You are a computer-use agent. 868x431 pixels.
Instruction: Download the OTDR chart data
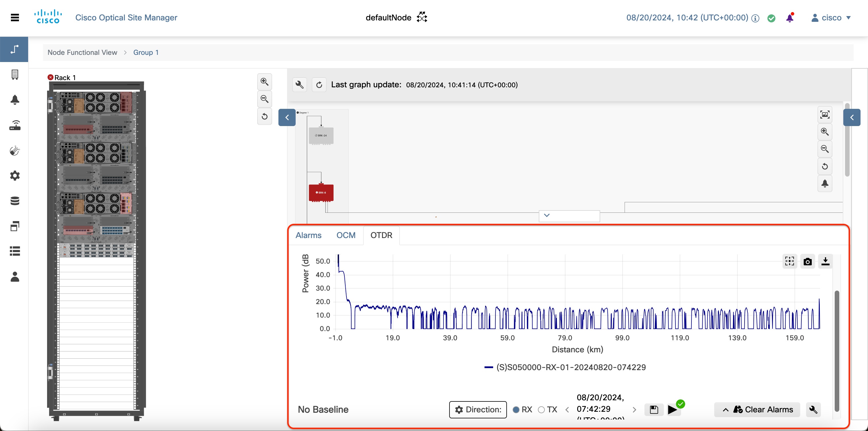[825, 261]
